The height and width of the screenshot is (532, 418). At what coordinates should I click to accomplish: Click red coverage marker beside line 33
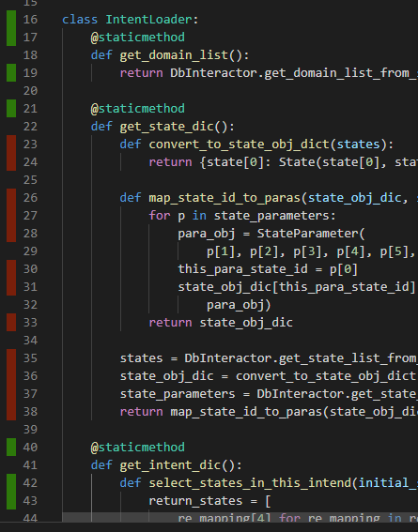coord(11,322)
